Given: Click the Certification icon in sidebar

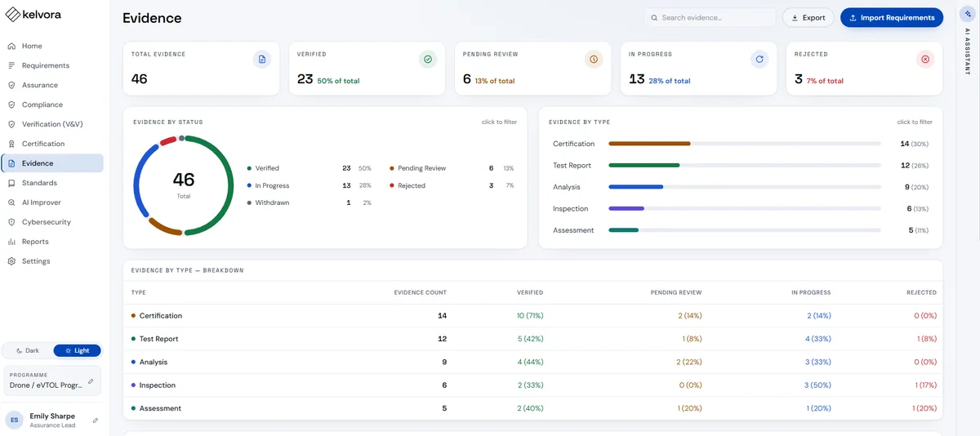Looking at the screenshot, I should click(11, 144).
